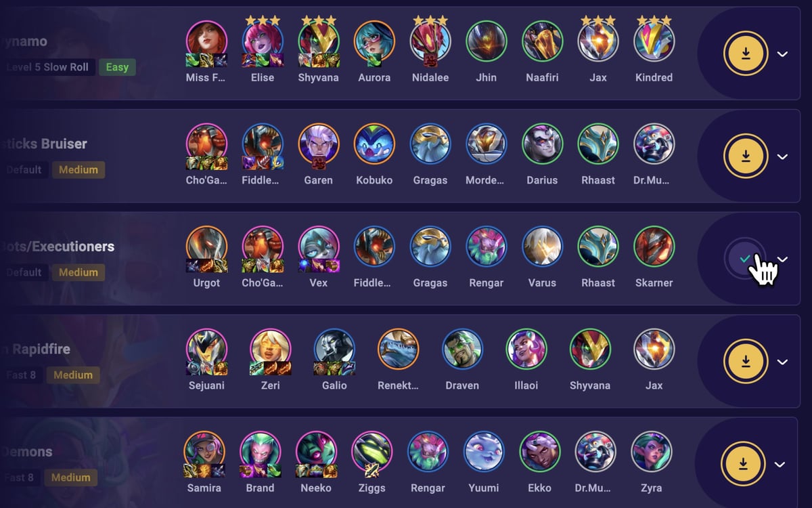
Task: Expand the Demons comp row chevron
Action: point(780,465)
